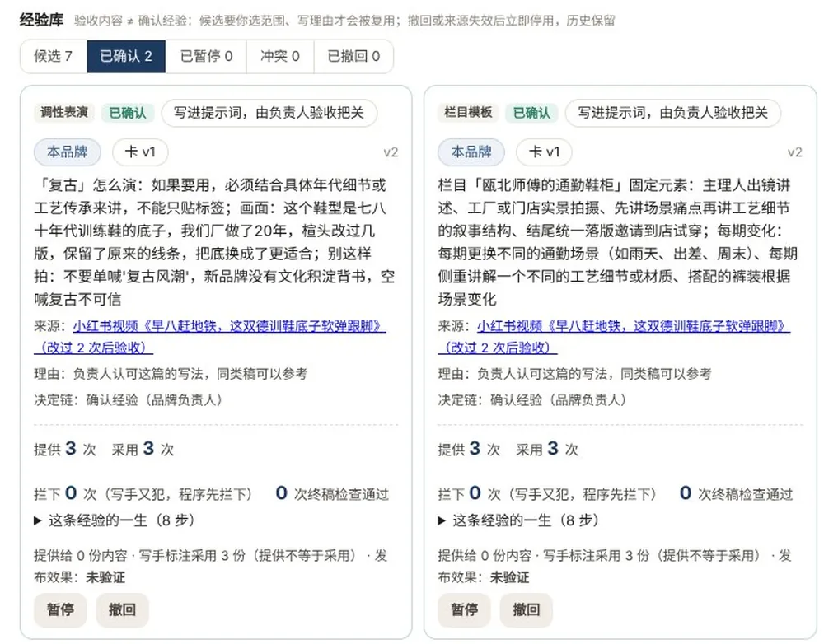Screen dimensions: 824x644
Task: Click the 经验库 page heading
Action: click(x=41, y=21)
